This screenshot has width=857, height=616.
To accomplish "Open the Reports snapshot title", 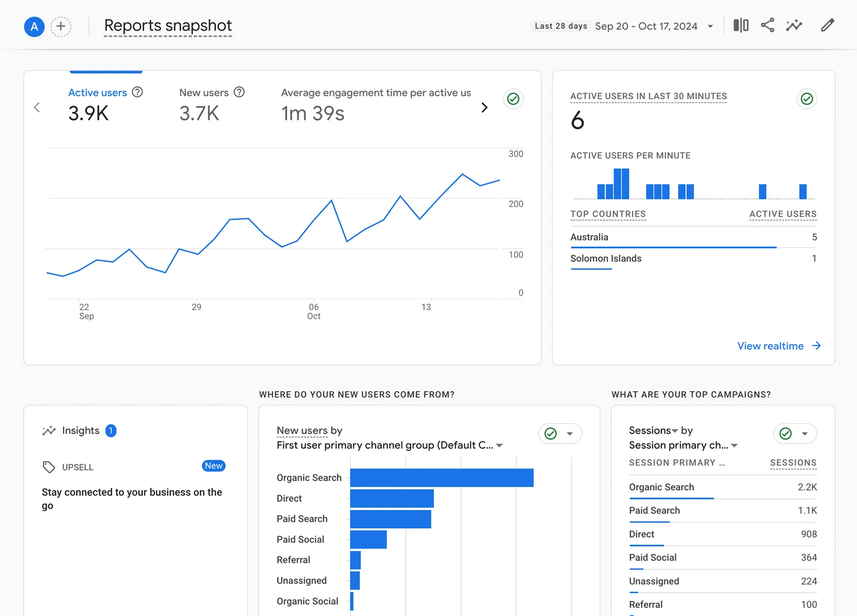I will pyautogui.click(x=168, y=25).
